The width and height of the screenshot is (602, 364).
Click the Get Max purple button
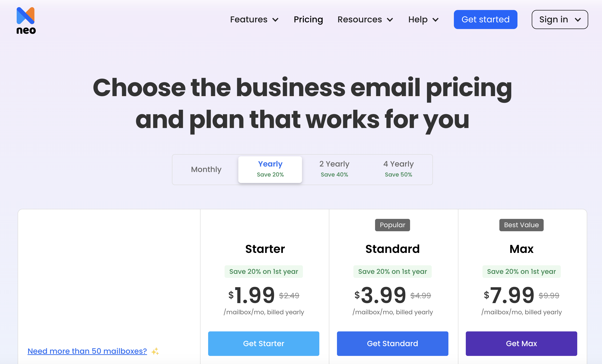click(521, 343)
